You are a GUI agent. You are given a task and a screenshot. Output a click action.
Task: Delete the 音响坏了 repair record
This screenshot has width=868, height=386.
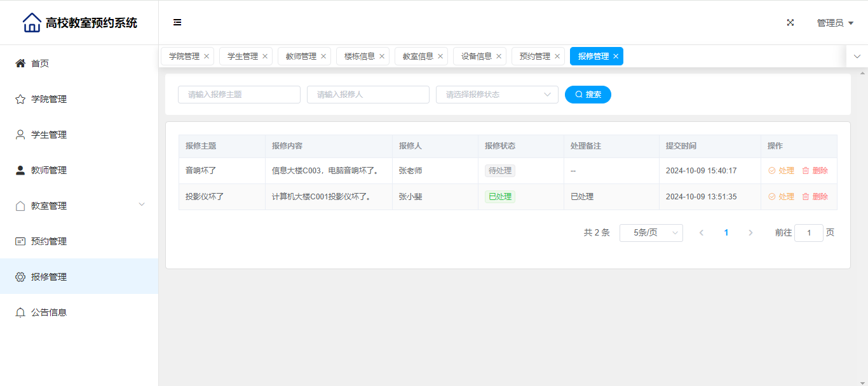(x=815, y=171)
